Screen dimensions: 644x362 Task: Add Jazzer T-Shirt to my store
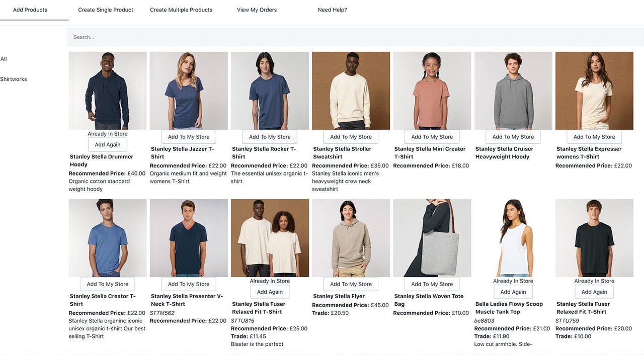tap(189, 137)
